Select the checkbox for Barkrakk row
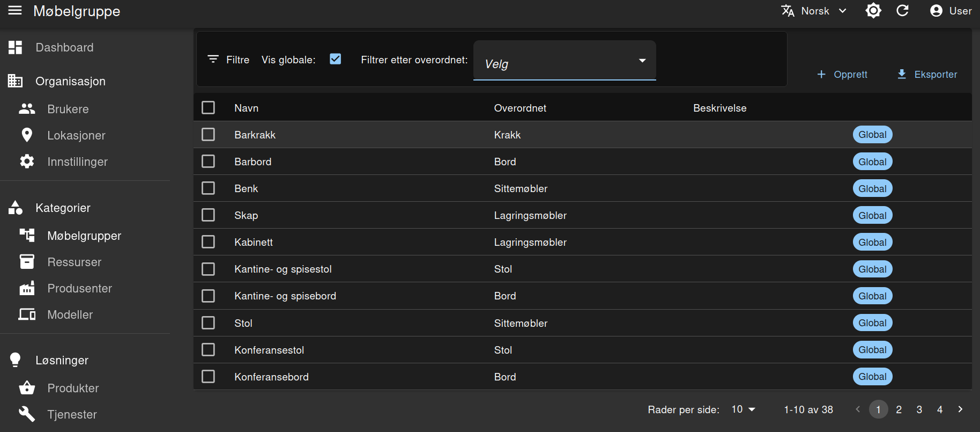980x432 pixels. coord(209,135)
